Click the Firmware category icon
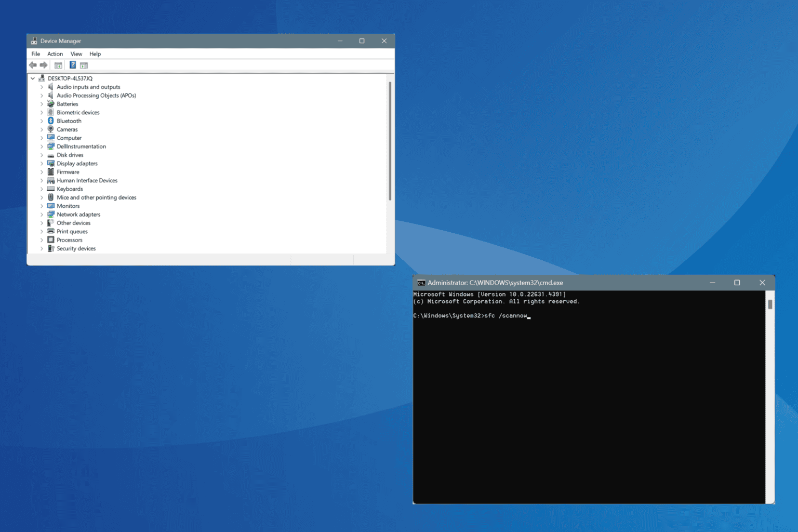 click(x=50, y=172)
